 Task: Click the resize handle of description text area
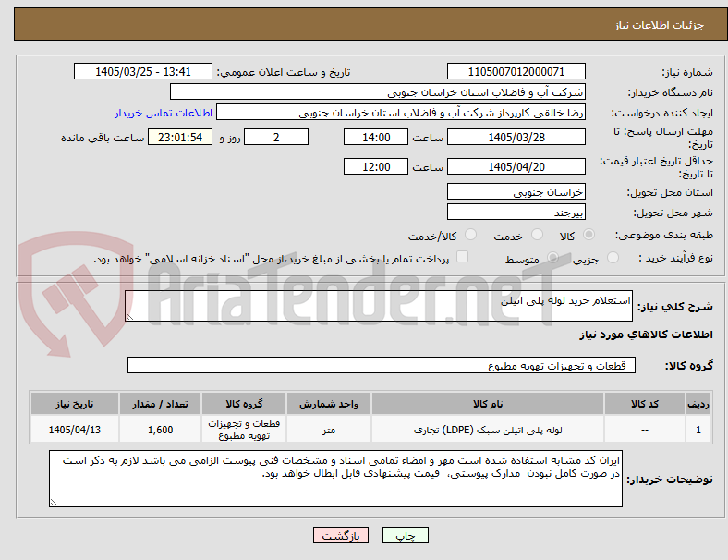[x=129, y=317]
